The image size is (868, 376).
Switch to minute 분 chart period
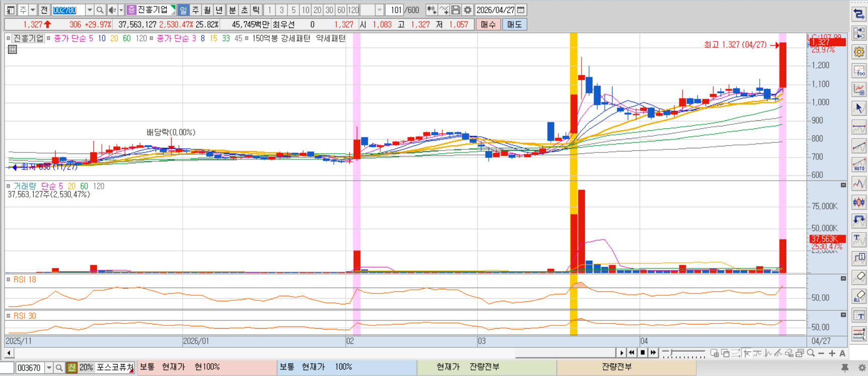coord(232,10)
